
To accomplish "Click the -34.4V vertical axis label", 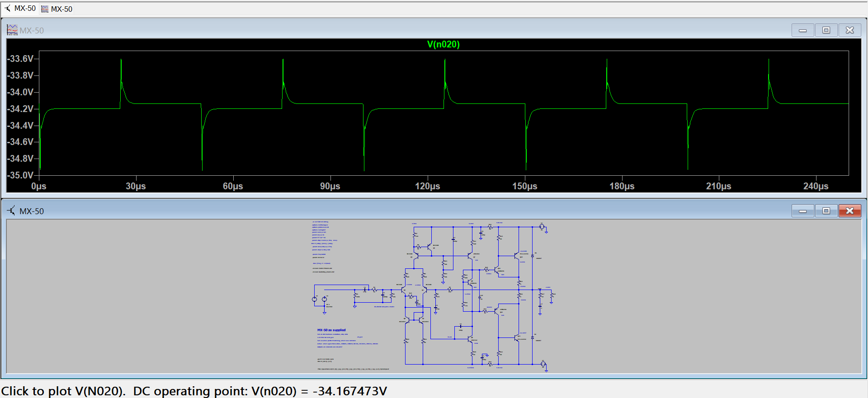I will 20,126.
